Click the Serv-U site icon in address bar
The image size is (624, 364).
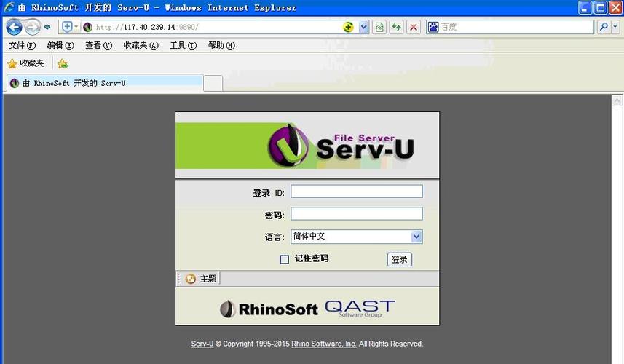click(87, 27)
